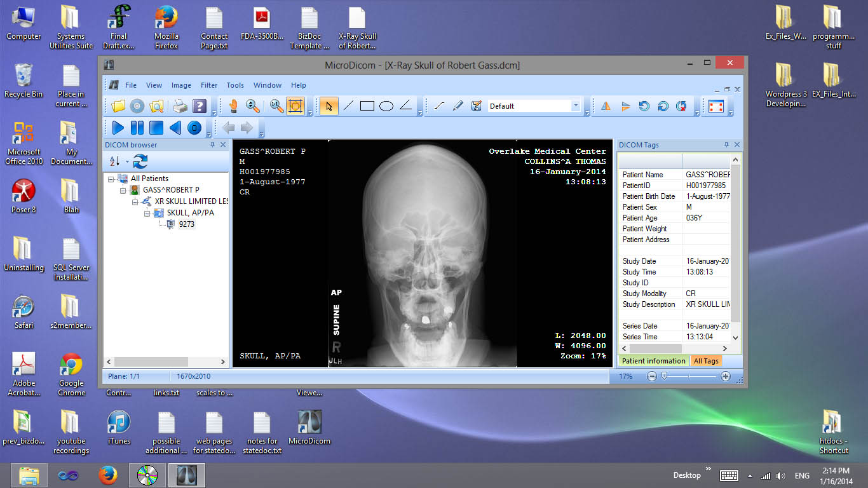The height and width of the screenshot is (488, 868).
Task: Select the arrow pointer tool
Action: click(329, 106)
